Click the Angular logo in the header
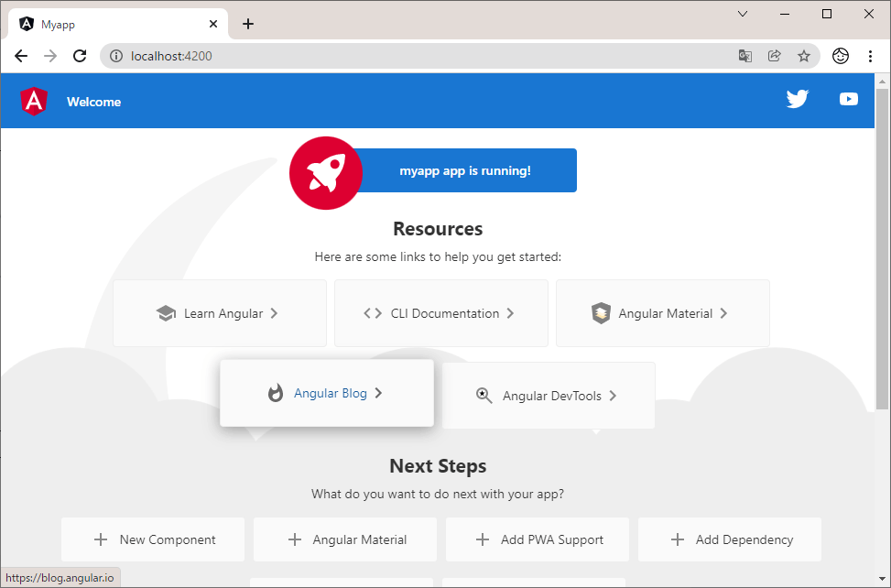 [34, 101]
